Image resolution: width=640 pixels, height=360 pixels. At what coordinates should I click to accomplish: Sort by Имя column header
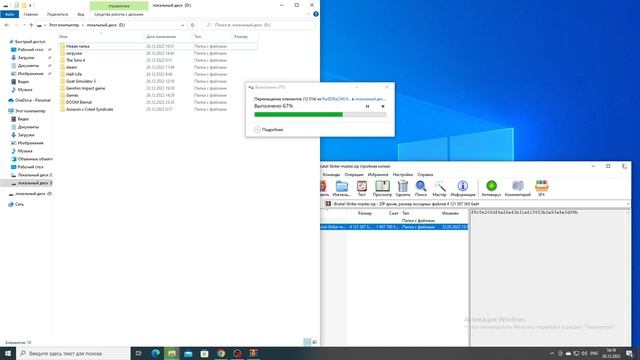coord(63,37)
